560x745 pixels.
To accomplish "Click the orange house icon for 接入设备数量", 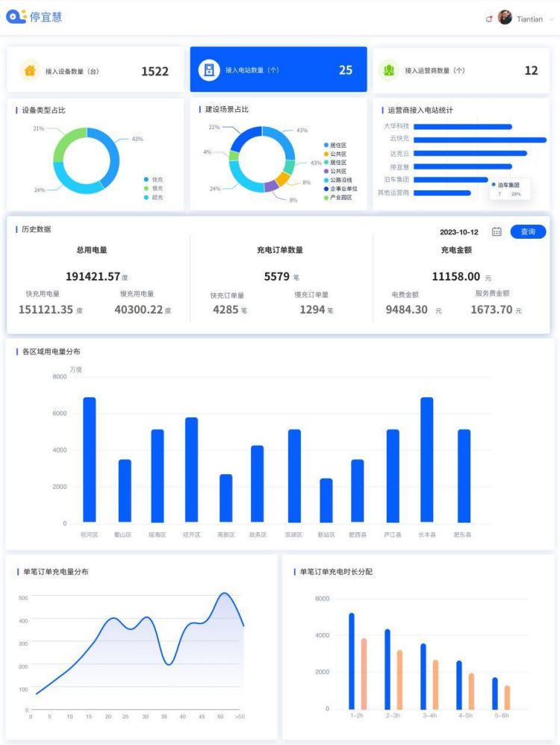I will 30,71.
